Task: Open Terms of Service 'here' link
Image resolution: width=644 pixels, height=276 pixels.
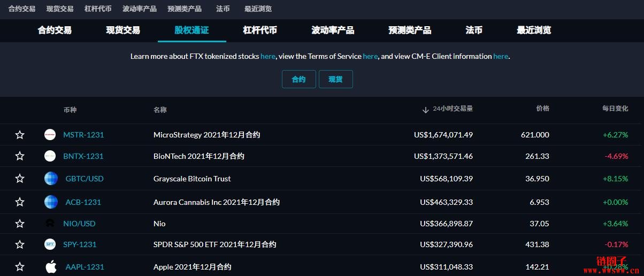Action: [x=370, y=56]
